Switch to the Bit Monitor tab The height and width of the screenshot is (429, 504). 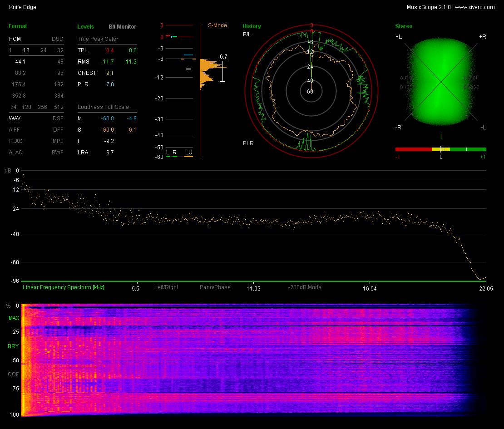tap(122, 27)
